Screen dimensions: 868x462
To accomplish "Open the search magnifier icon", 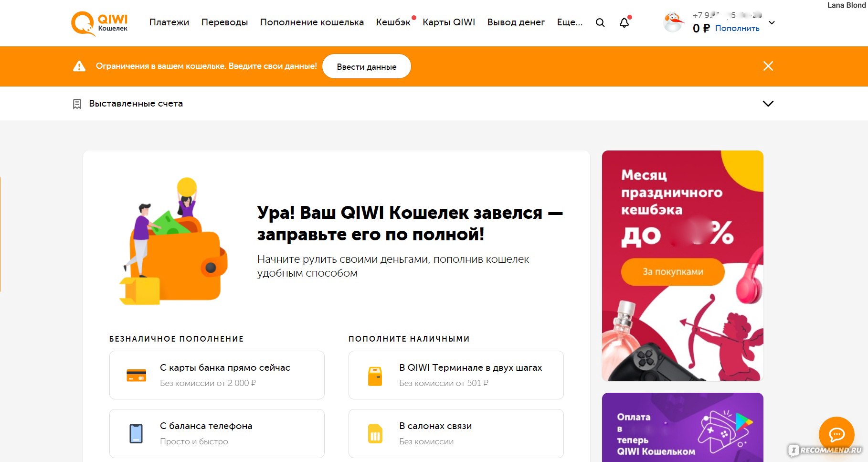I will (600, 22).
